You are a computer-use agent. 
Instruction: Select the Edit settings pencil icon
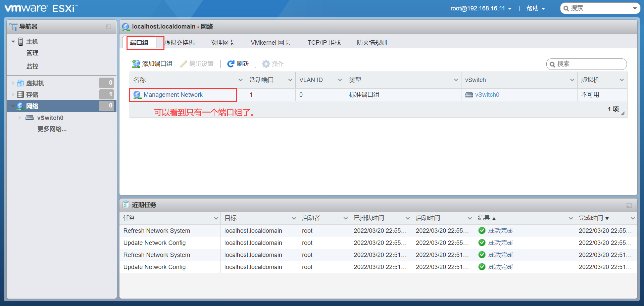183,63
